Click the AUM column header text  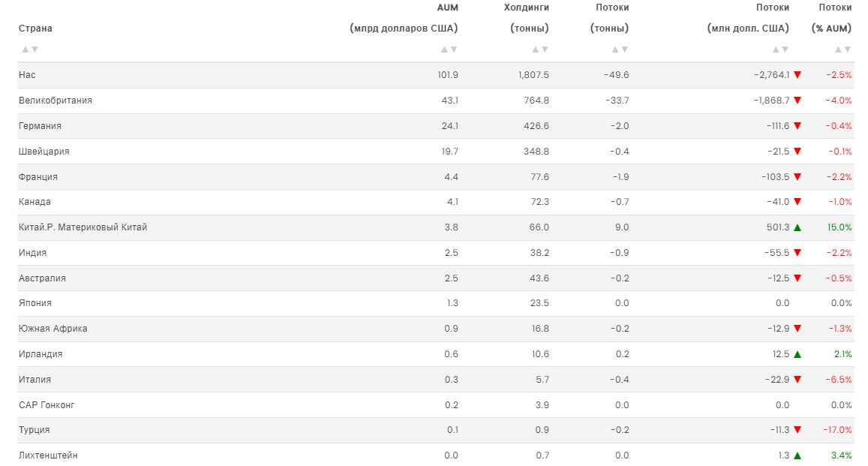447,8
